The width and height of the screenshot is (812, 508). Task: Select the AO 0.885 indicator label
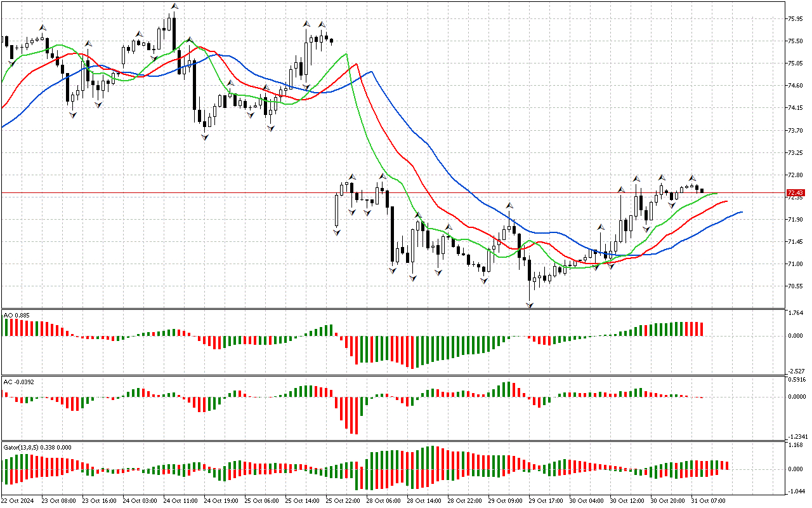16,315
